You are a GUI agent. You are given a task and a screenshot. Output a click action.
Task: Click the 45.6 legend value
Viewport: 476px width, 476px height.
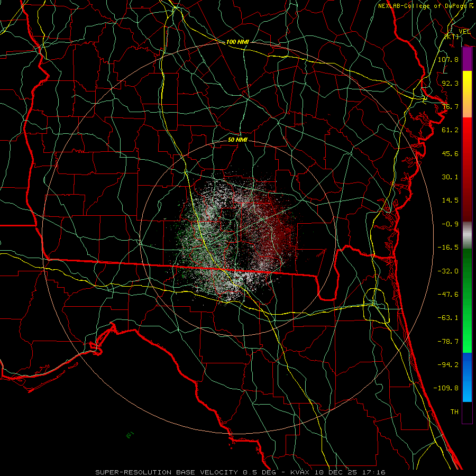pyautogui.click(x=450, y=153)
